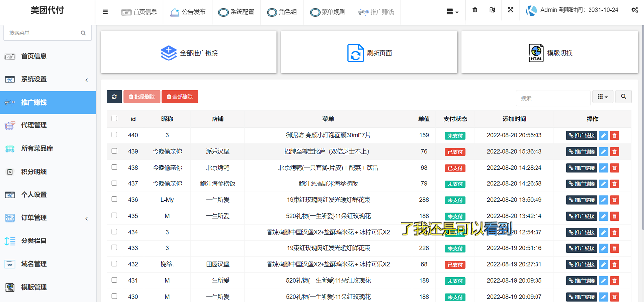Switch to the 公告发布 tab
The width and height of the screenshot is (644, 302).
[x=188, y=12]
